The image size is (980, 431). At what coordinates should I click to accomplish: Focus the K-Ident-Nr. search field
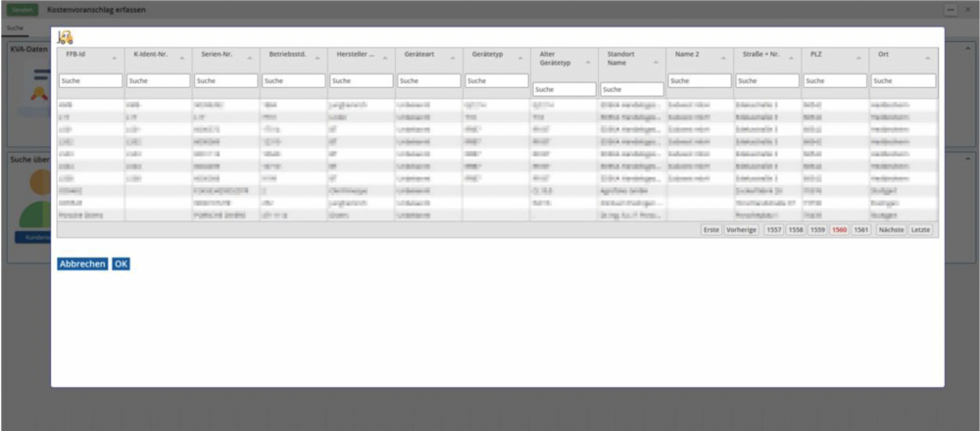click(x=159, y=80)
